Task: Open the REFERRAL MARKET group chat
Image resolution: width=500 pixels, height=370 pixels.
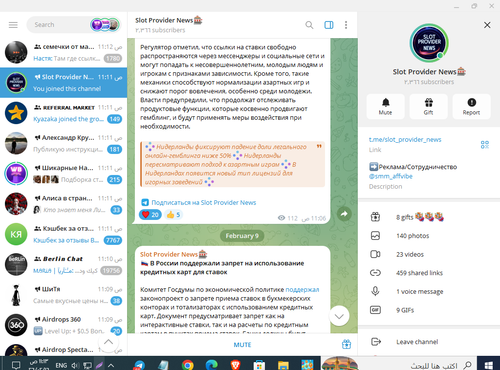Action: point(63,113)
